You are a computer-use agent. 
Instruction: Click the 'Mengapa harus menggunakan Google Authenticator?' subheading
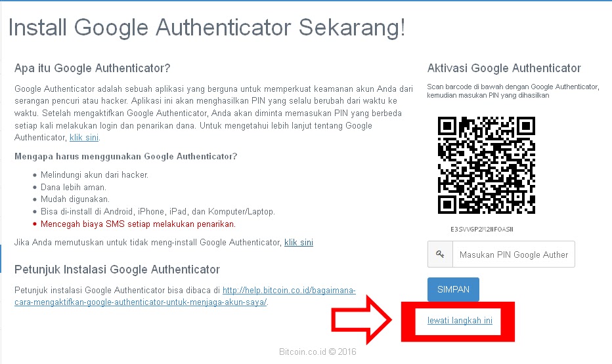(x=125, y=156)
